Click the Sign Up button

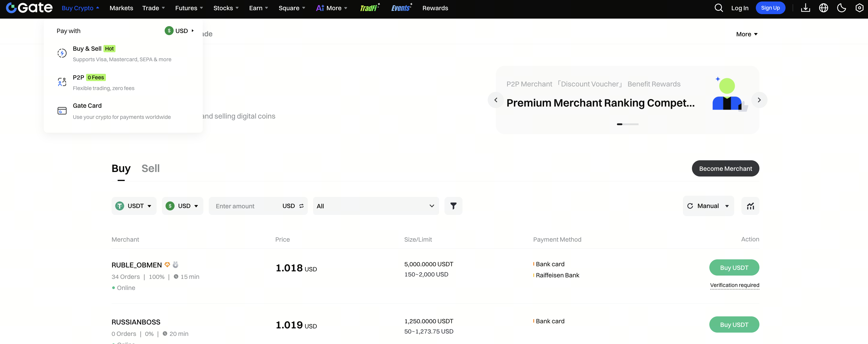coord(770,8)
